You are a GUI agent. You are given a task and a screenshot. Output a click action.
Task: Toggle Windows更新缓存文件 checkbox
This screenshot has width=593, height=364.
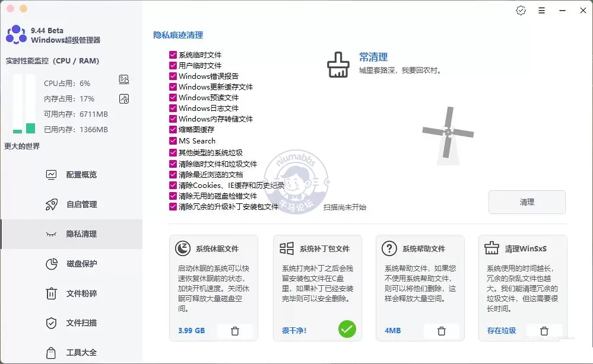click(x=173, y=87)
